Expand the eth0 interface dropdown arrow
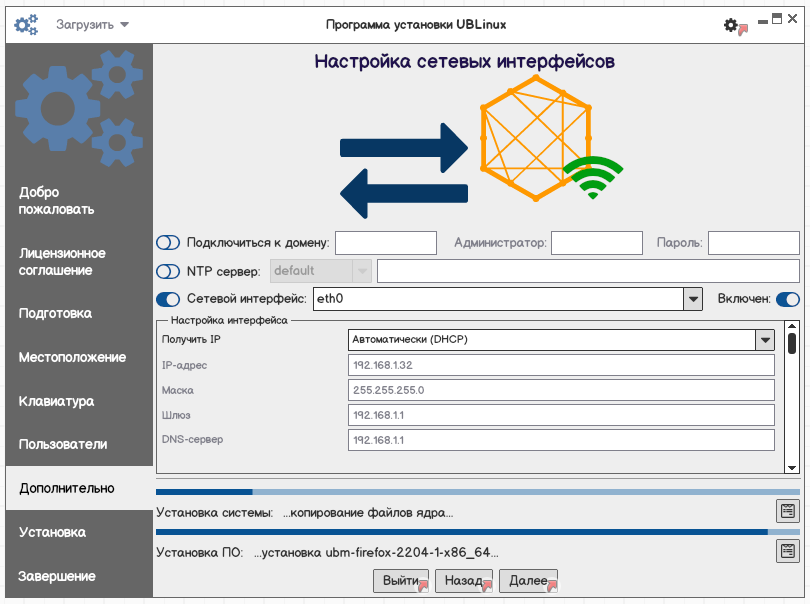810x604 pixels. pos(693,299)
